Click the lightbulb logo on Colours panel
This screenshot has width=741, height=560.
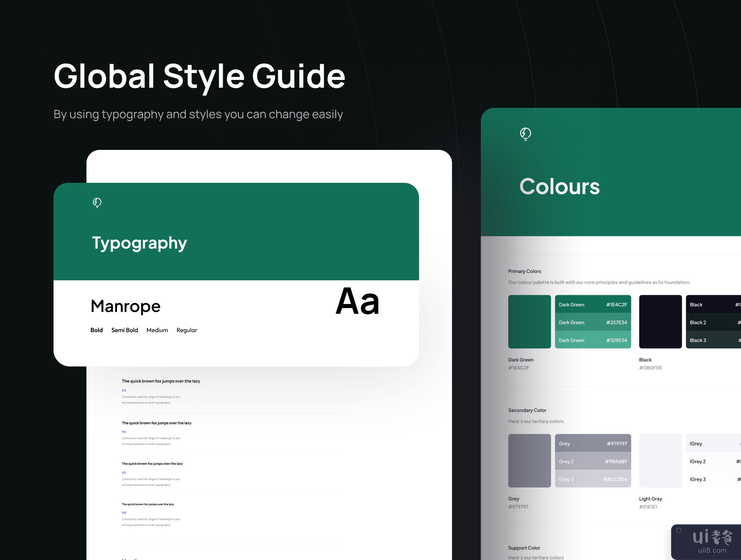525,134
